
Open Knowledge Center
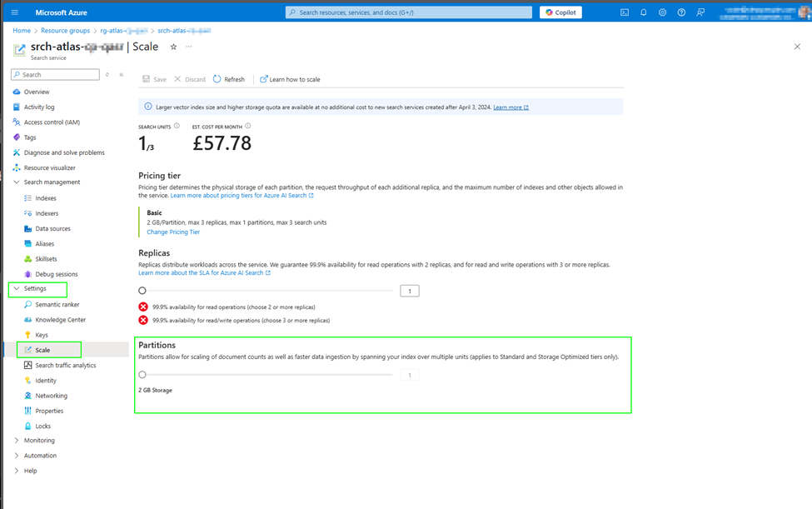60,320
